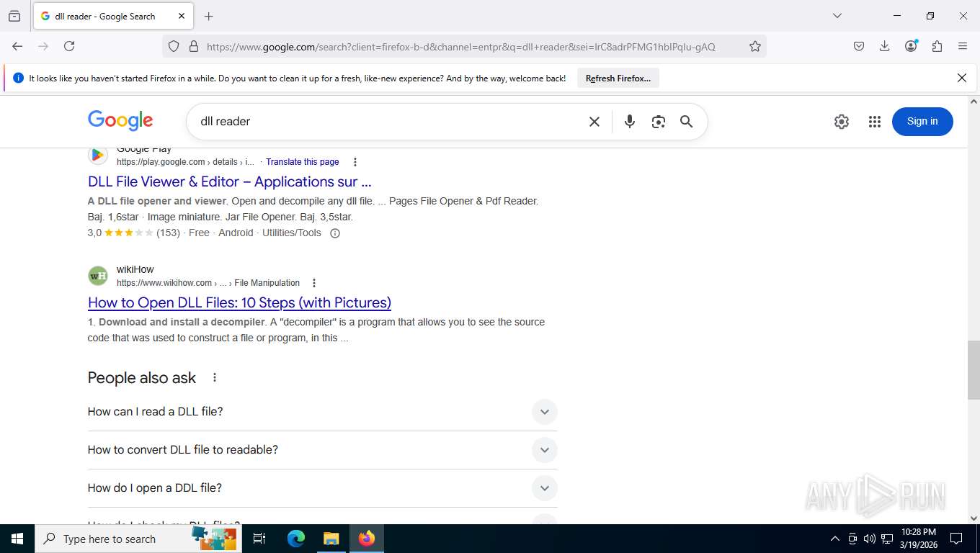Open the Firefox application menu
This screenshot has height=553, width=980.
tap(963, 46)
